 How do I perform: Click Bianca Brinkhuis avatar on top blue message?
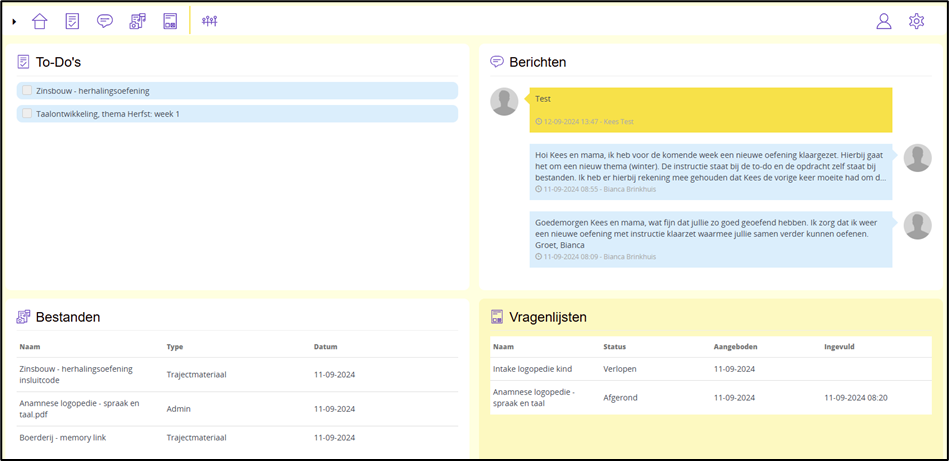coord(917,158)
